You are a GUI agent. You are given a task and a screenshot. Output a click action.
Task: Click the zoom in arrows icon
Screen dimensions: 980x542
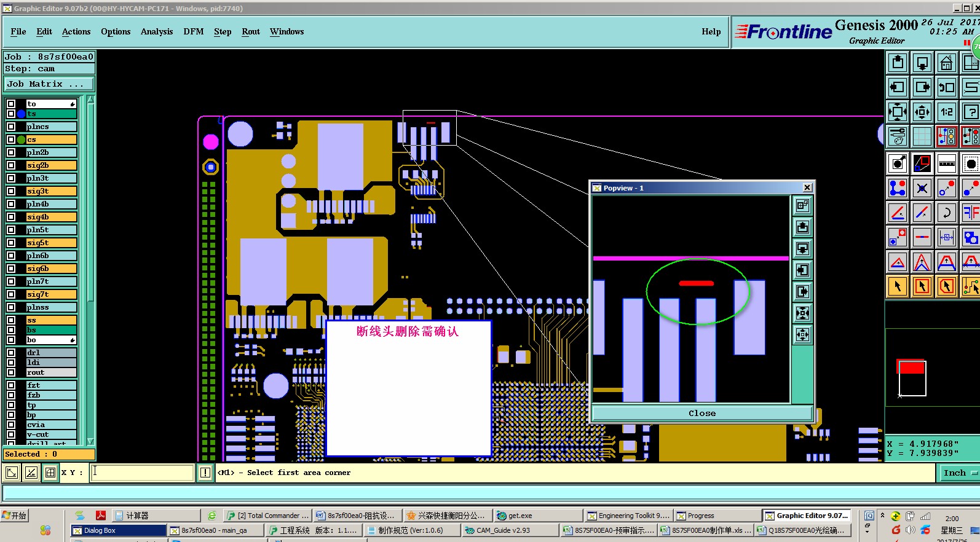pyautogui.click(x=898, y=111)
